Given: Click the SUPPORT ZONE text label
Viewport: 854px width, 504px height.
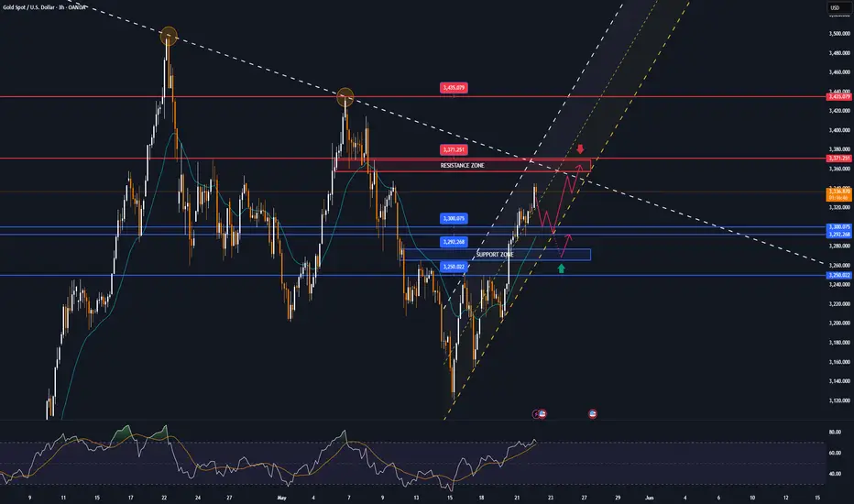Looking at the screenshot, I should click(495, 255).
